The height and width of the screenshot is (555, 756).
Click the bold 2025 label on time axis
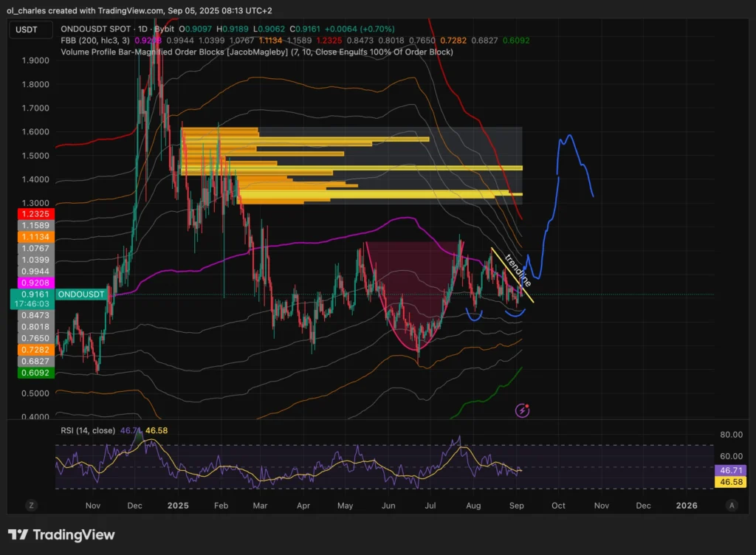[179, 506]
